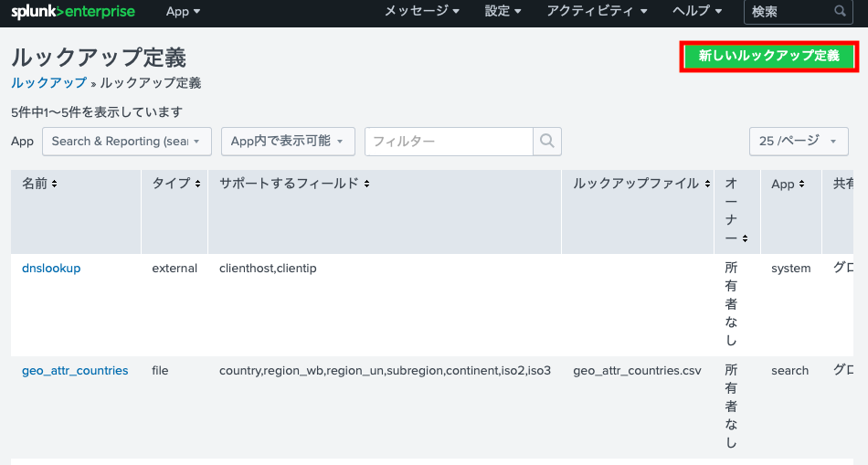Click 5件中1〜5件を表示しています text
This screenshot has width=868, height=465.
pyautogui.click(x=97, y=112)
